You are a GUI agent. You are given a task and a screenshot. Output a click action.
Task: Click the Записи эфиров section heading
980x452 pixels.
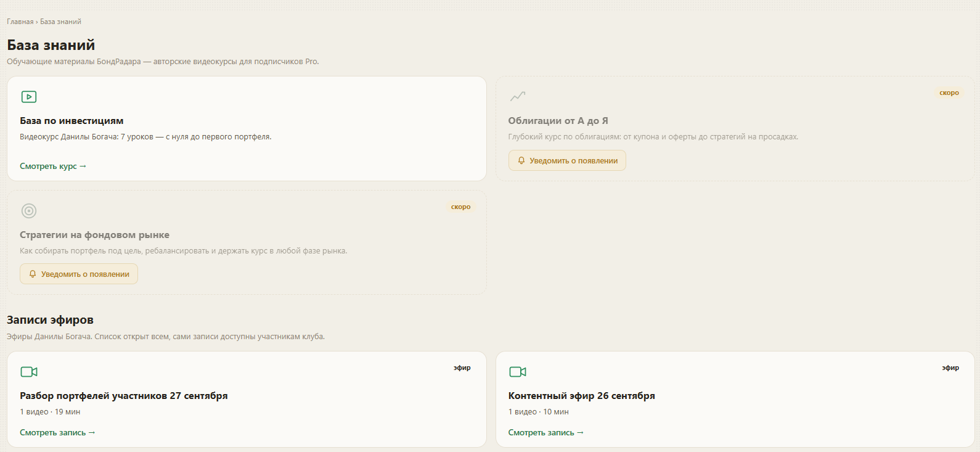(50, 320)
